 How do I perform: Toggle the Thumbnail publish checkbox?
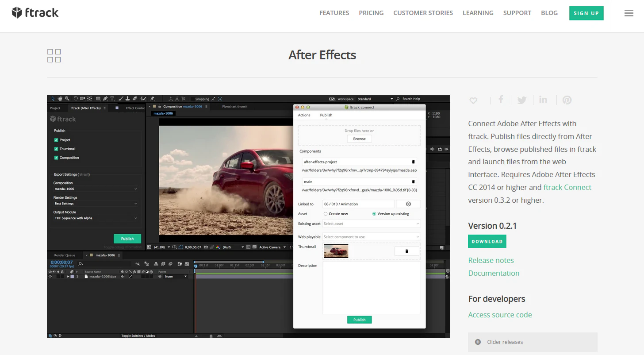[56, 149]
